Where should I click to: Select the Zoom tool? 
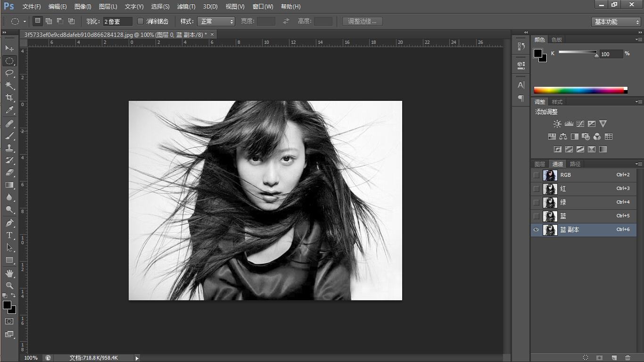(9, 286)
